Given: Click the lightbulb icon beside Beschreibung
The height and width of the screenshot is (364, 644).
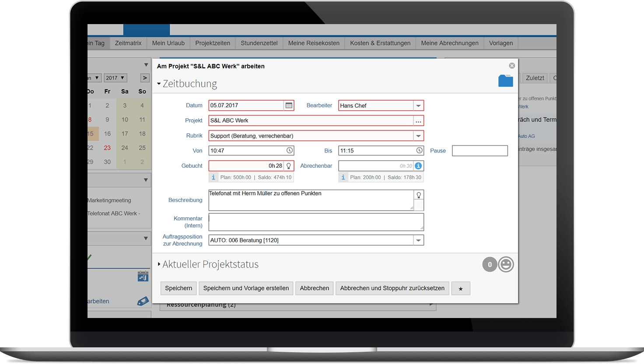Looking at the screenshot, I should pyautogui.click(x=419, y=195).
